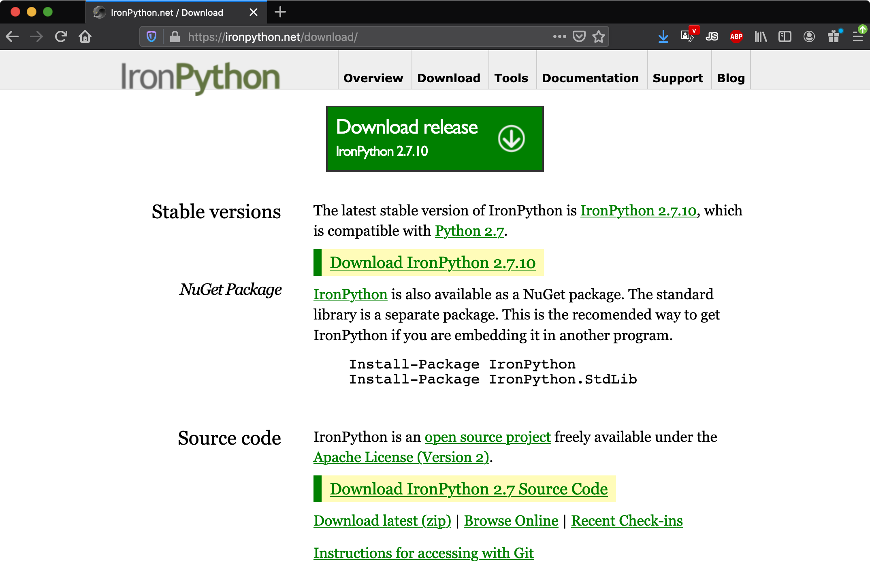The width and height of the screenshot is (870, 588).
Task: Open the Firefox account avatar icon
Action: pos(809,37)
